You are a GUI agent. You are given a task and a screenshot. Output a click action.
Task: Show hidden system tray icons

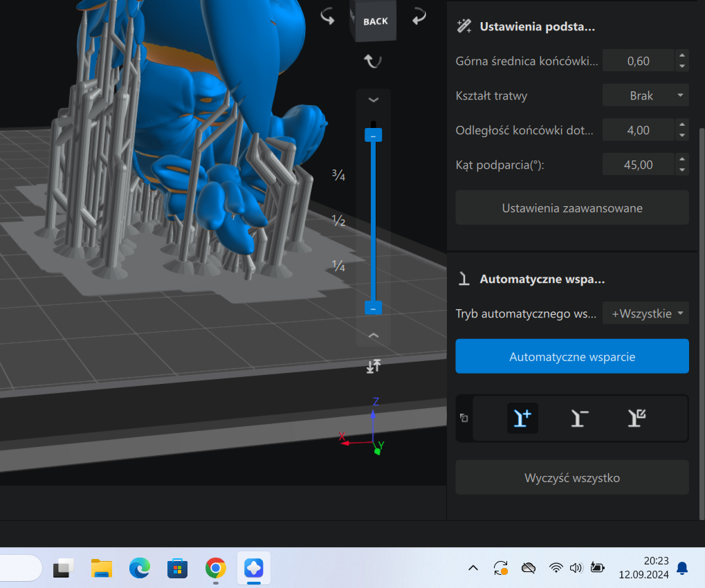(x=473, y=568)
